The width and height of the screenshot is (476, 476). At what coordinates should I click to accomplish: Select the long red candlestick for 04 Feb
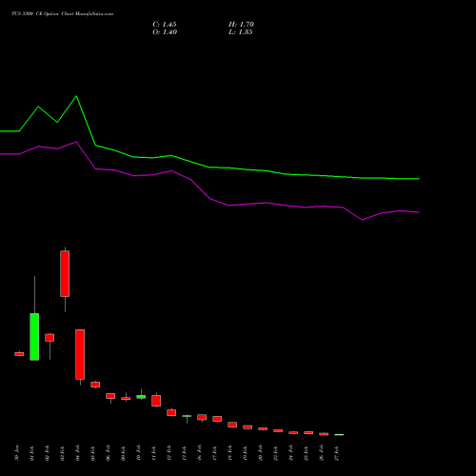tap(80, 354)
